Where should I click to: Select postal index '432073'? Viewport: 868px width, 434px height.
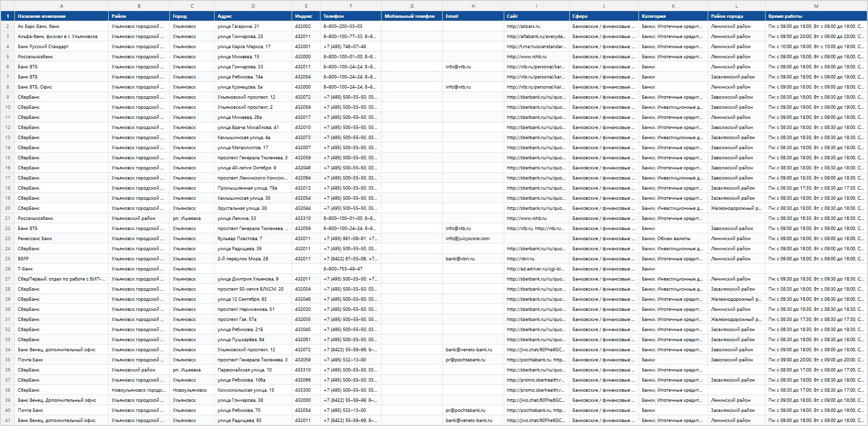[306, 138]
